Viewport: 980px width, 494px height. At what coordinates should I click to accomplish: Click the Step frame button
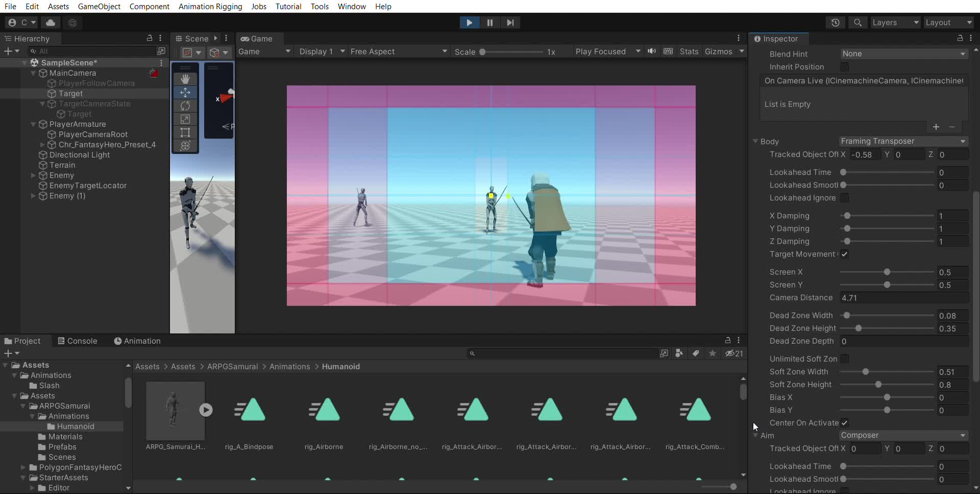click(510, 22)
